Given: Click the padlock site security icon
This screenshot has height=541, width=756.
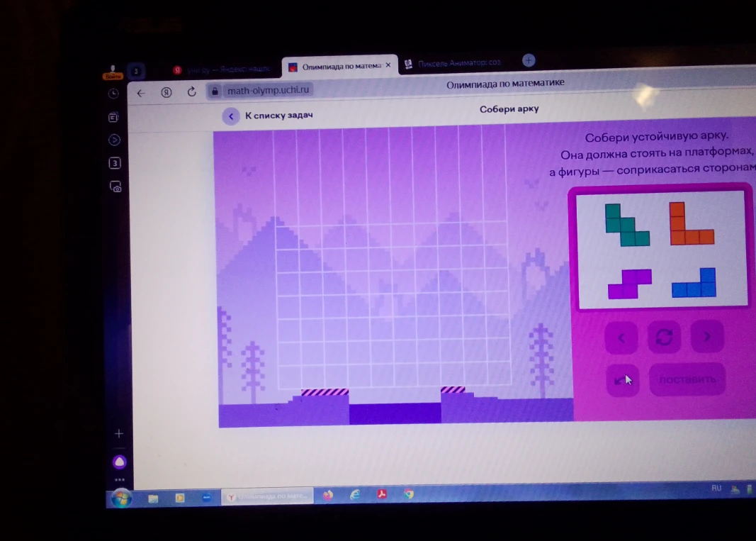Looking at the screenshot, I should [215, 91].
